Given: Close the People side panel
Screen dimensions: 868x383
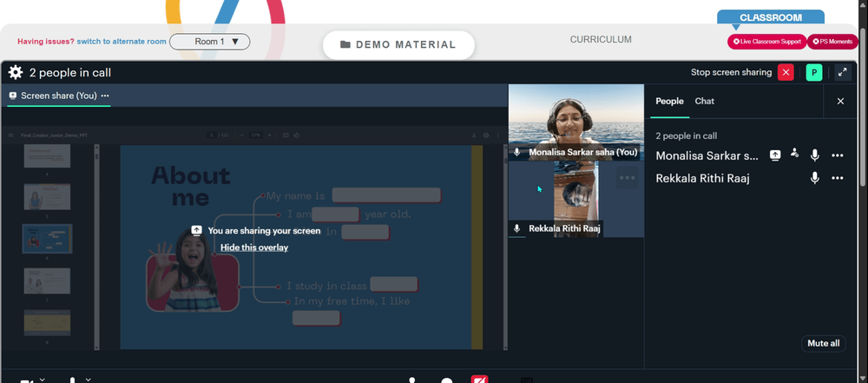Looking at the screenshot, I should 840,101.
